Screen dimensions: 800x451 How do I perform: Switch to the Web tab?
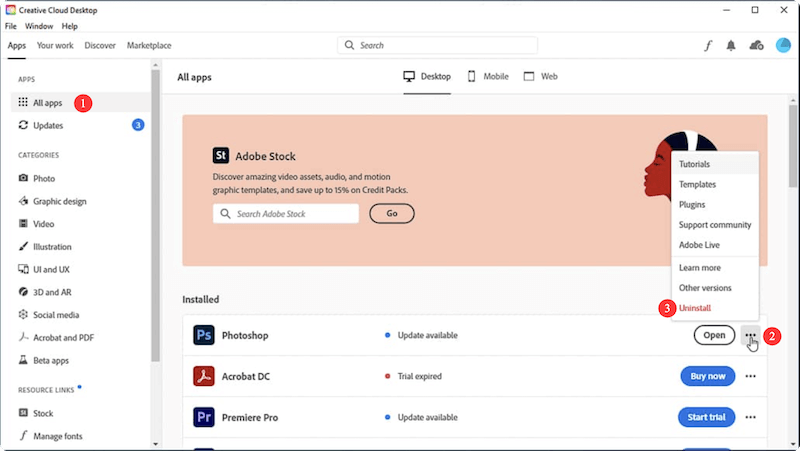(x=540, y=77)
